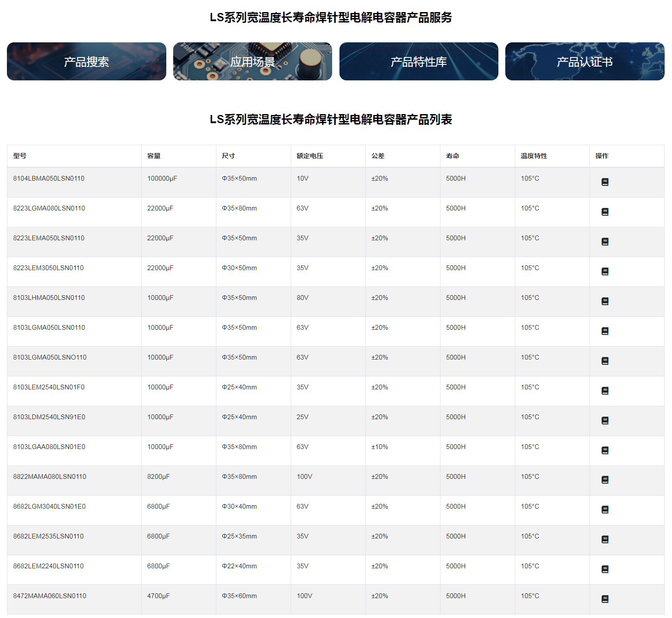Open details icon for 8682LEM2535LSN0110
Image resolution: width=672 pixels, height=618 pixels.
click(x=605, y=539)
